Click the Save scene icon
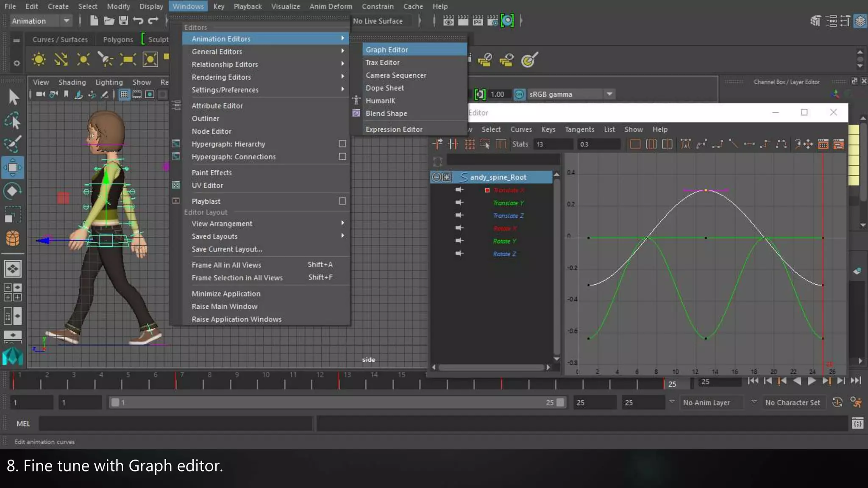The image size is (868, 488). (123, 20)
